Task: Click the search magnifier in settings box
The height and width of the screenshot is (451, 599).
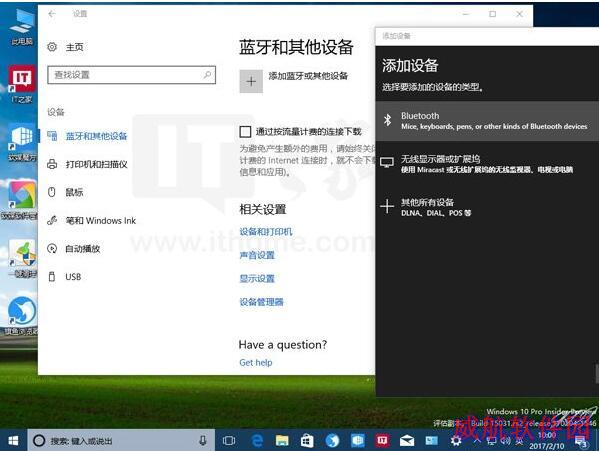Action: click(x=207, y=74)
